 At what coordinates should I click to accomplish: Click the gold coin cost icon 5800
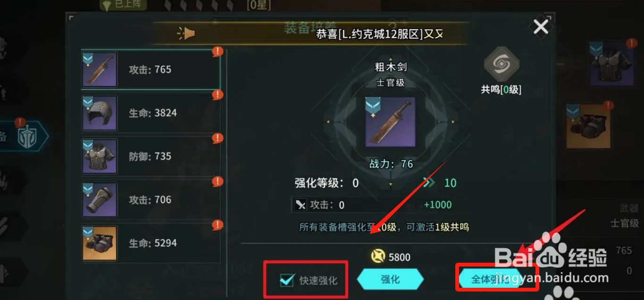coord(378,257)
